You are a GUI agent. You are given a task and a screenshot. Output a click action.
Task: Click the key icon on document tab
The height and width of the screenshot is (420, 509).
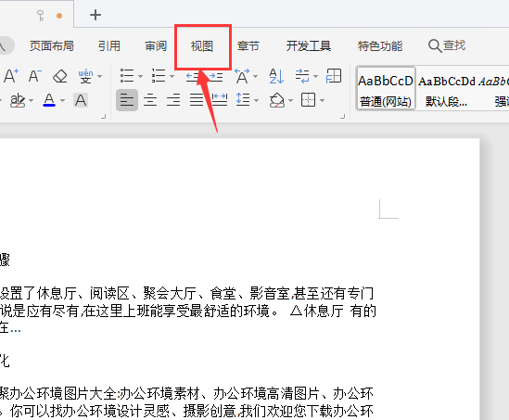[41, 16]
